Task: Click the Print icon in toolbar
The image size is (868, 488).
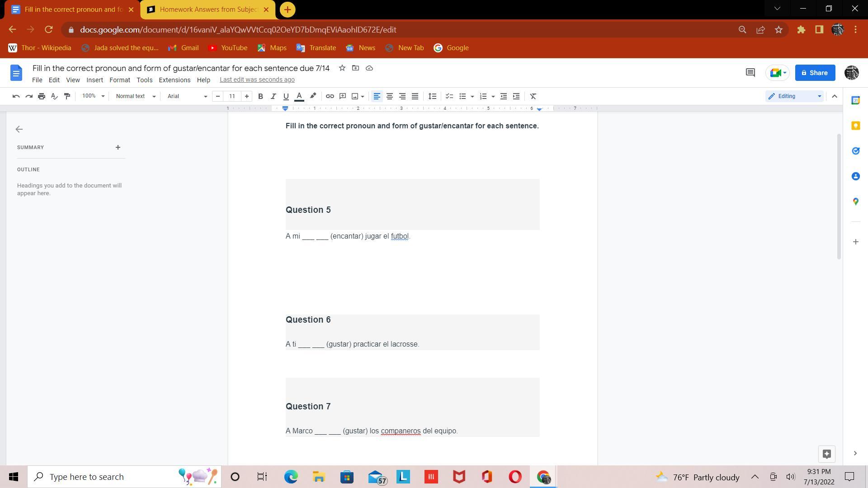Action: 42,96
